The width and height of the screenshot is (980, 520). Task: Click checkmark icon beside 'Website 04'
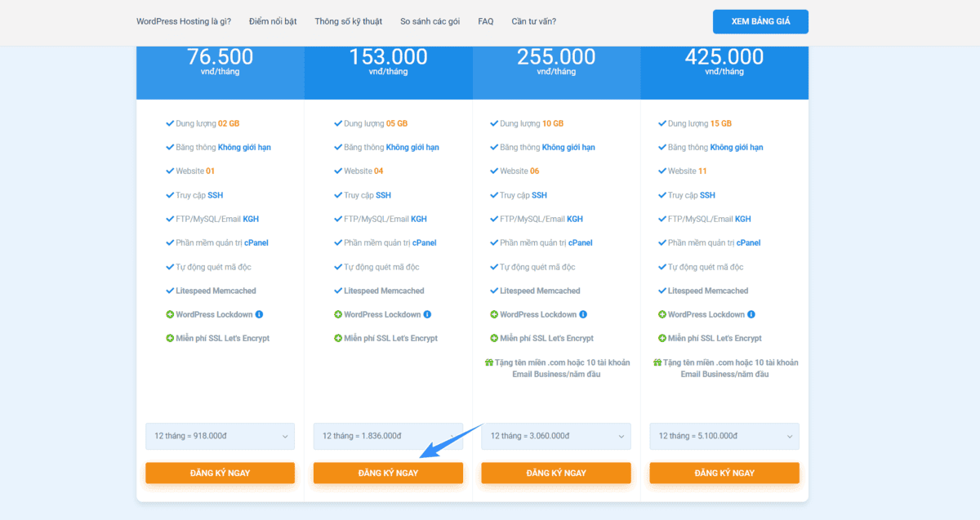338,171
